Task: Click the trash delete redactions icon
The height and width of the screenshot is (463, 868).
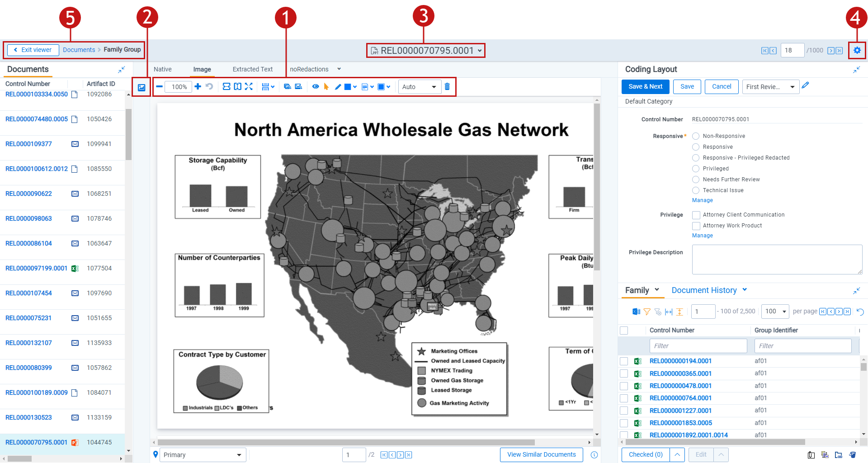Action: (447, 86)
